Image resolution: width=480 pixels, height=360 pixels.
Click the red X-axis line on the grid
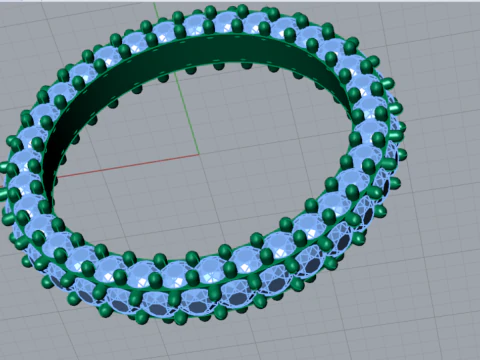click(x=128, y=166)
